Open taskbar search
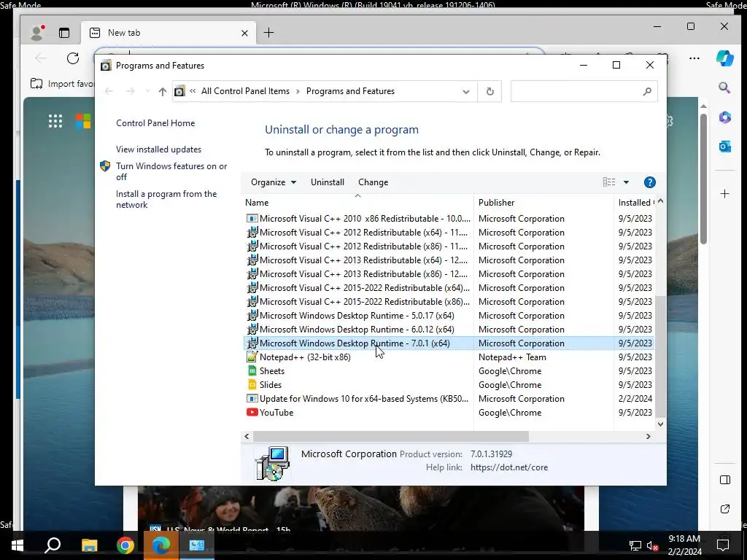 pyautogui.click(x=53, y=545)
